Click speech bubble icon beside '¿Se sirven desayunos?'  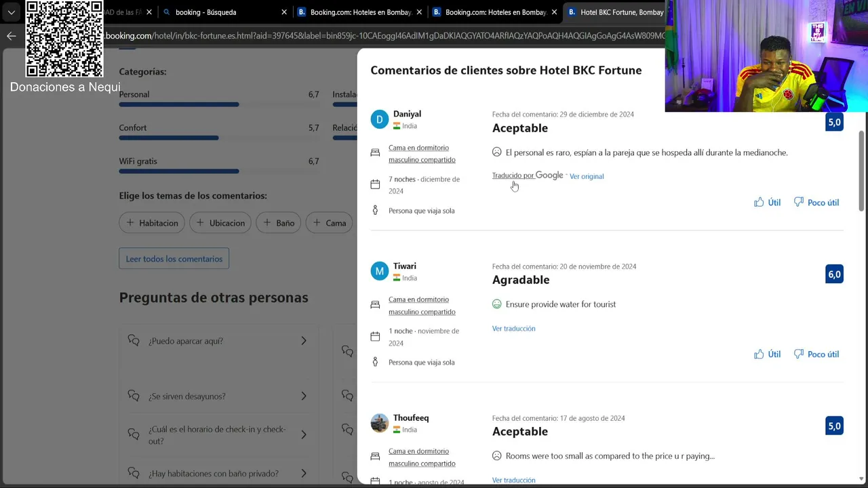134,396
